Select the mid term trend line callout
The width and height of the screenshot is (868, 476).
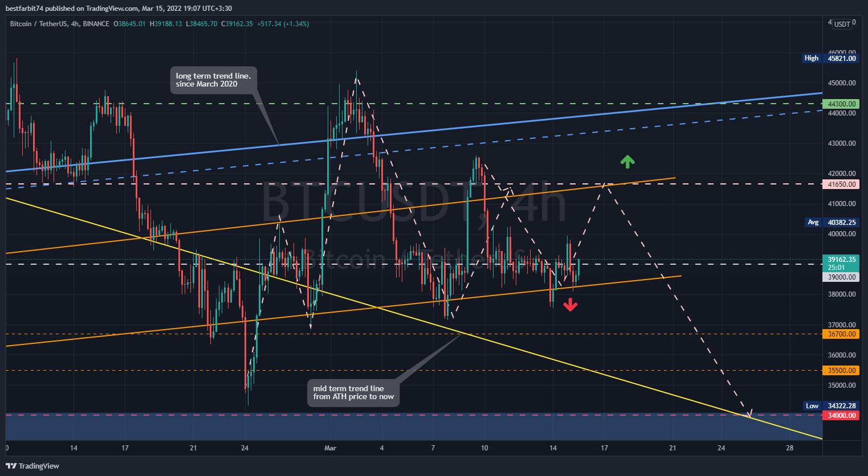pyautogui.click(x=353, y=393)
